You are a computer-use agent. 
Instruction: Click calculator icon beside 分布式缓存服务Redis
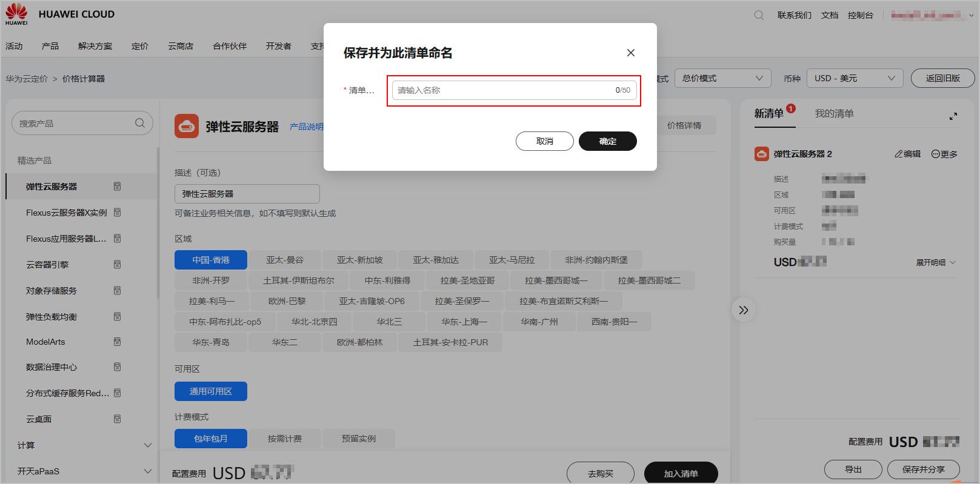click(x=118, y=393)
